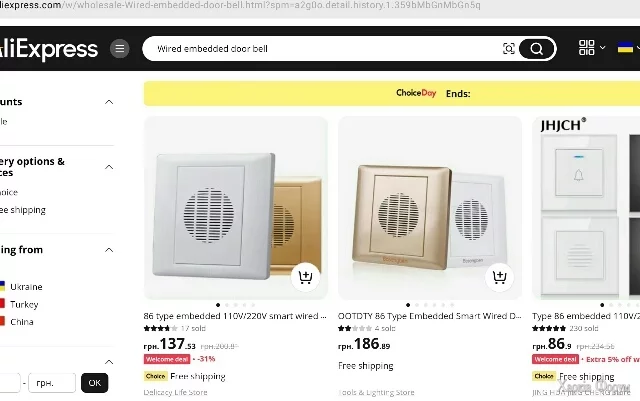Click the AliExpress logo
640x401 pixels.
50,48
